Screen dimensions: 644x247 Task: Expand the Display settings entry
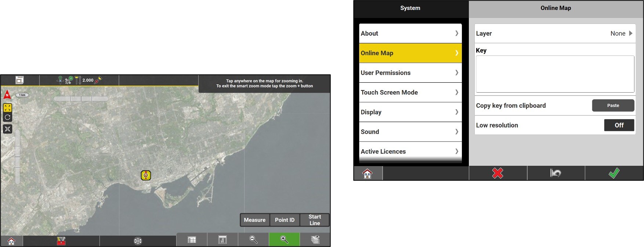410,112
